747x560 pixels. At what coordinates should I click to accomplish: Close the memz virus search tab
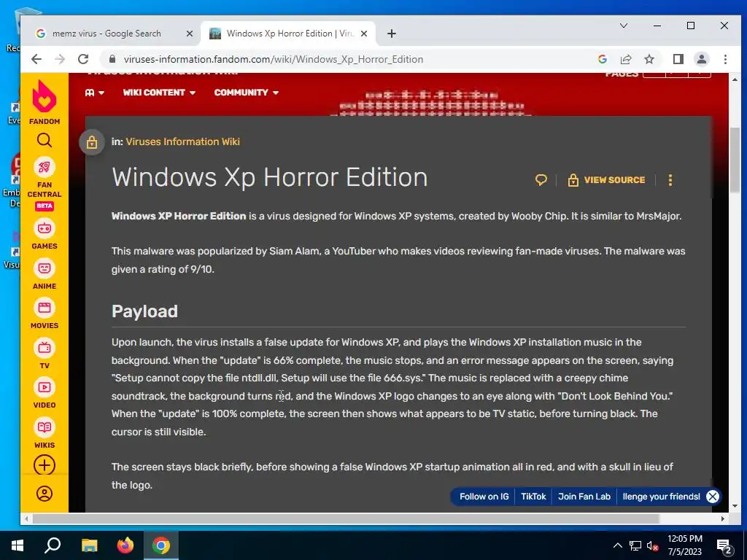click(x=189, y=34)
